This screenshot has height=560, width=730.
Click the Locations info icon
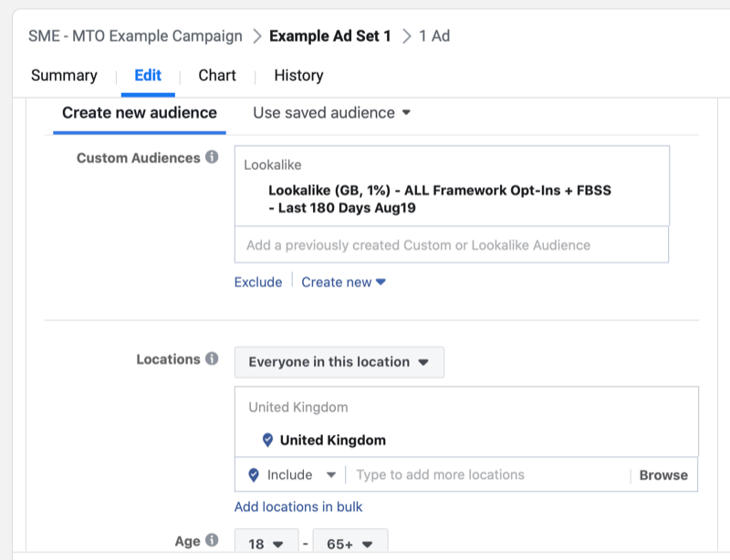212,358
